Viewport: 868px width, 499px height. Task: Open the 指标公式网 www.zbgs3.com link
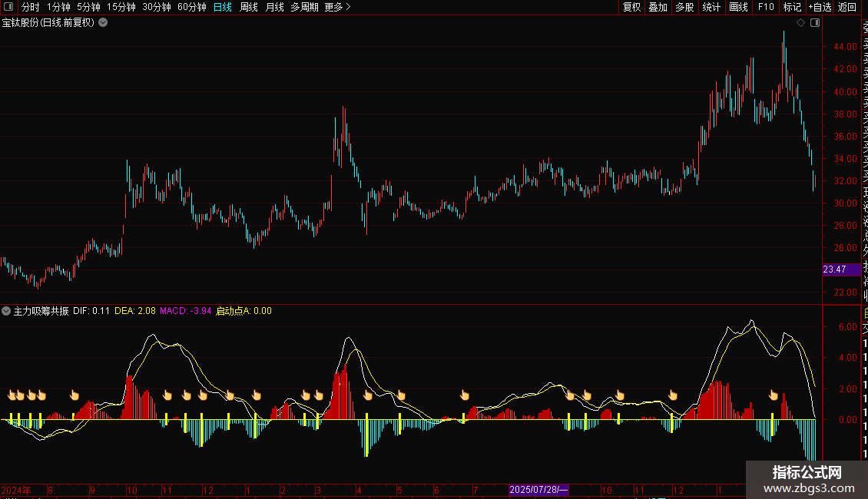(807, 481)
